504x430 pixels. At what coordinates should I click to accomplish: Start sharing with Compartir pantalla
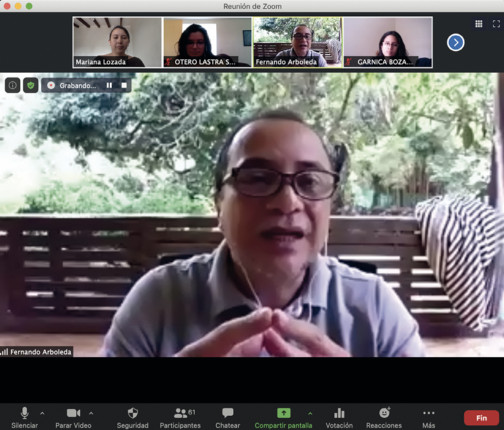[284, 417]
